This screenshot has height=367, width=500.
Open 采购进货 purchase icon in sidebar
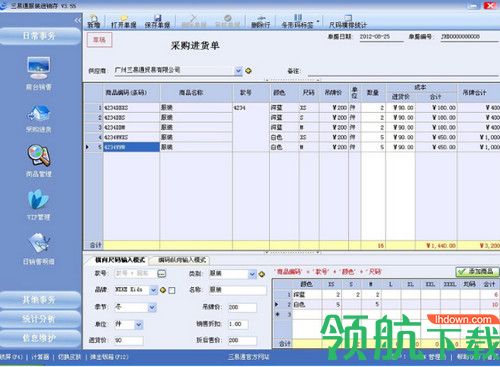[39, 119]
